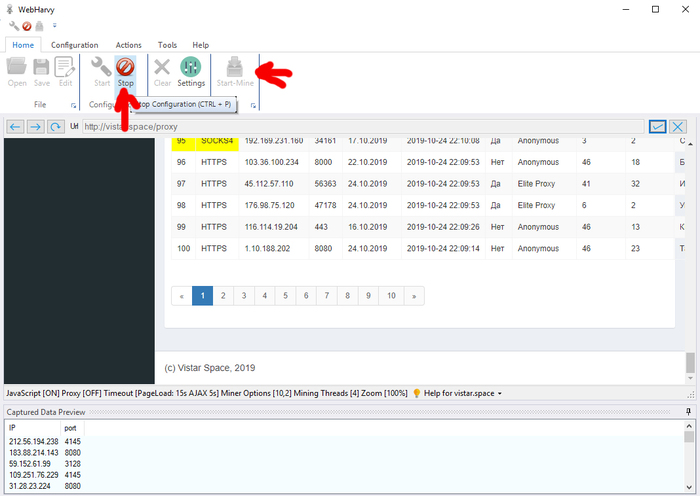
Task: Click the URL address field
Action: [x=360, y=127]
